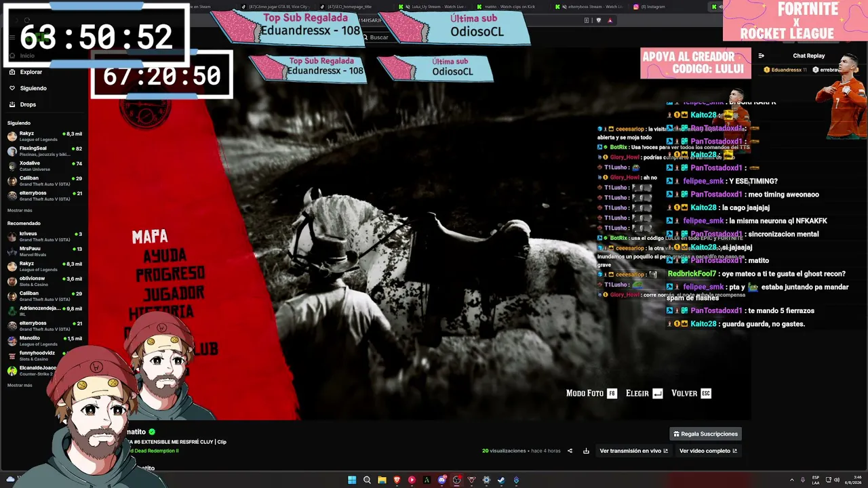The height and width of the screenshot is (488, 868).
Task: Open Eduandressx top gifter badge in chat
Action: tap(786, 70)
